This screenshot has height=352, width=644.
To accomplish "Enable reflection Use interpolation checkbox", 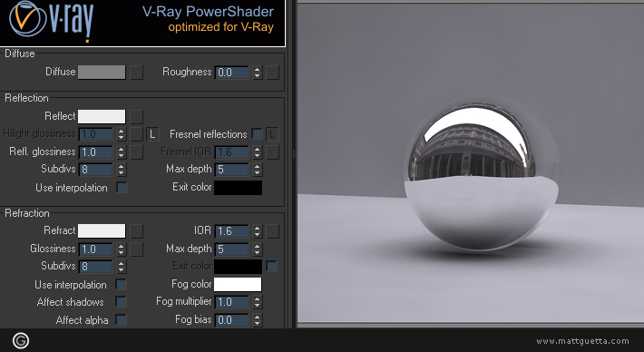I will [x=122, y=188].
